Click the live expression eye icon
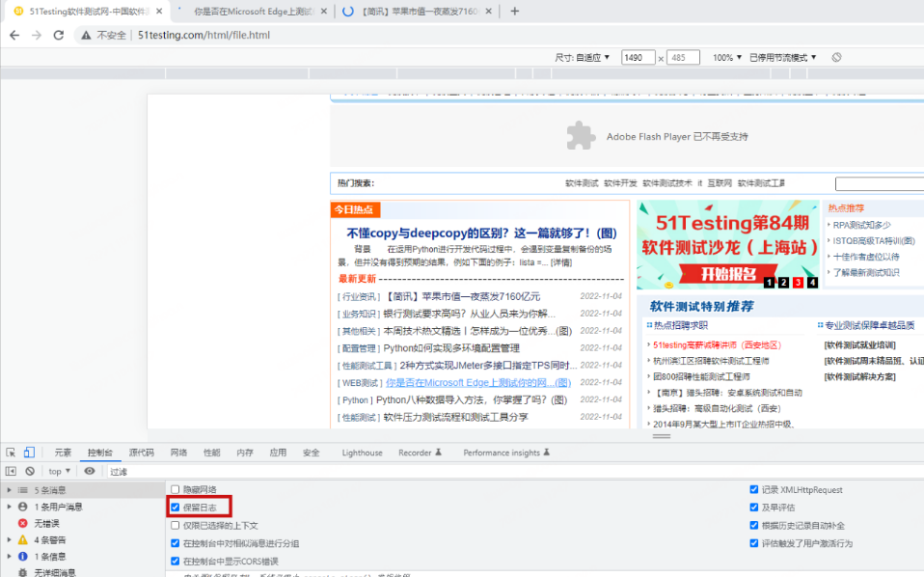Image resolution: width=924 pixels, height=577 pixels. 90,471
